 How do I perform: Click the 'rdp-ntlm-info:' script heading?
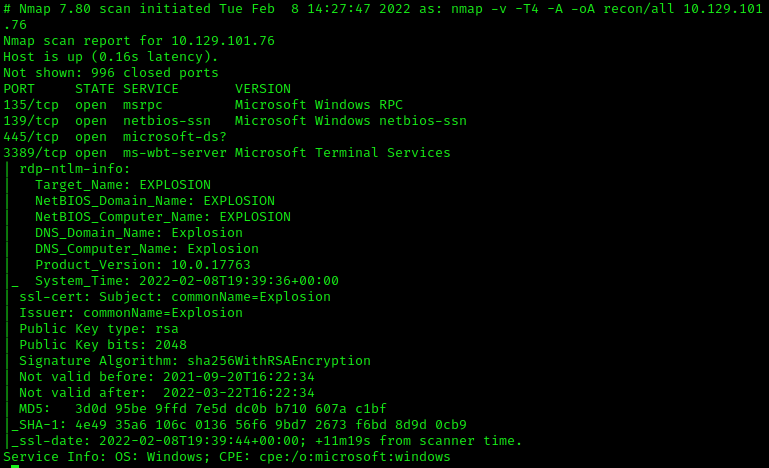coord(74,169)
